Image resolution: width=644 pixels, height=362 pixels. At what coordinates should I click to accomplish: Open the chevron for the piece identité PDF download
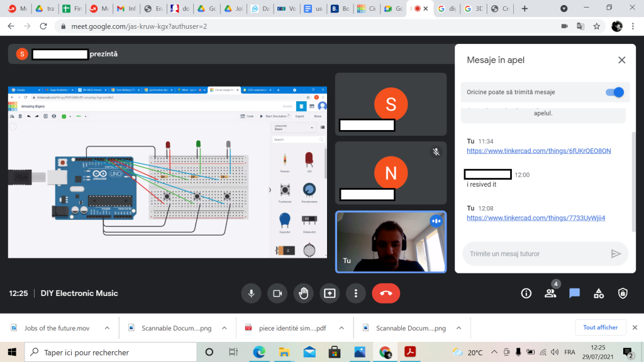tap(341, 328)
